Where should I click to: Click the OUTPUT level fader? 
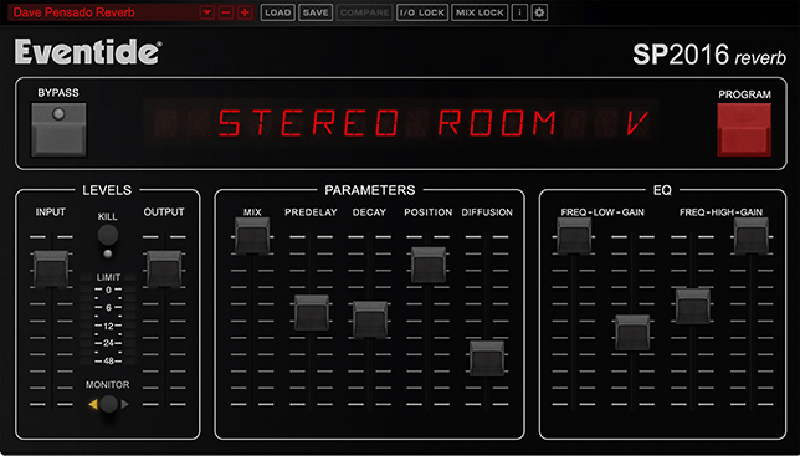pyautogui.click(x=164, y=268)
